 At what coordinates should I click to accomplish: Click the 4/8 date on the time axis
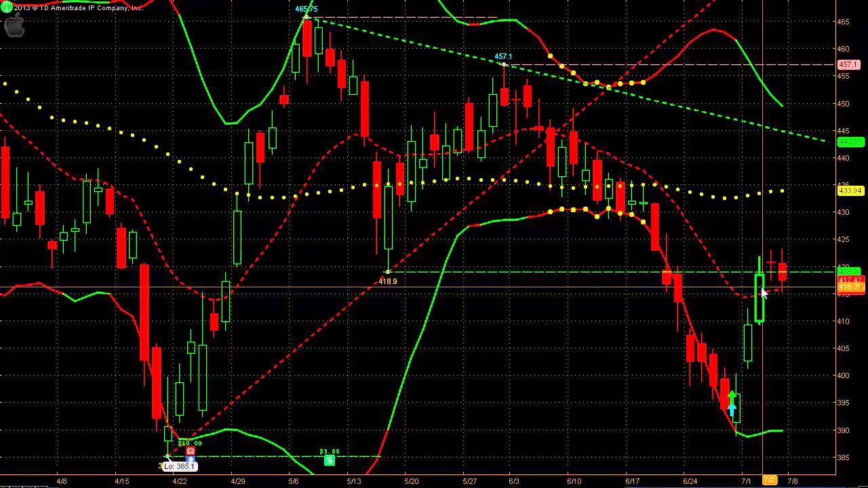point(62,481)
